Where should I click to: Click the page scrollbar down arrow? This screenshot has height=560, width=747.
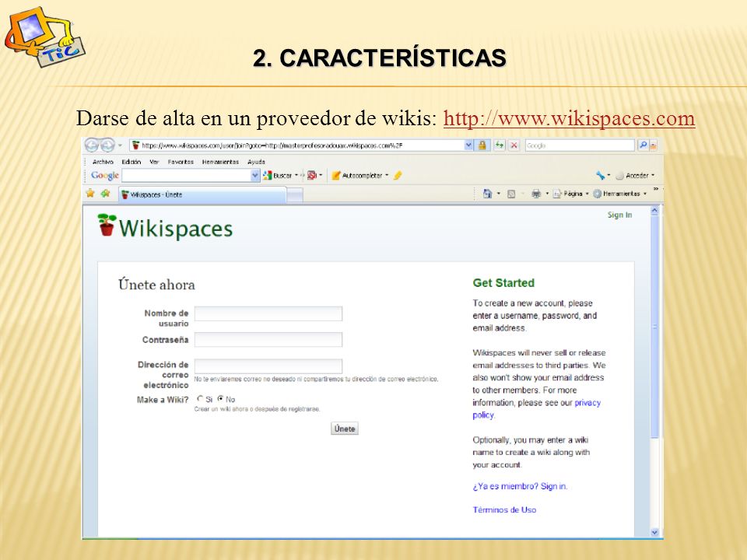point(654,532)
